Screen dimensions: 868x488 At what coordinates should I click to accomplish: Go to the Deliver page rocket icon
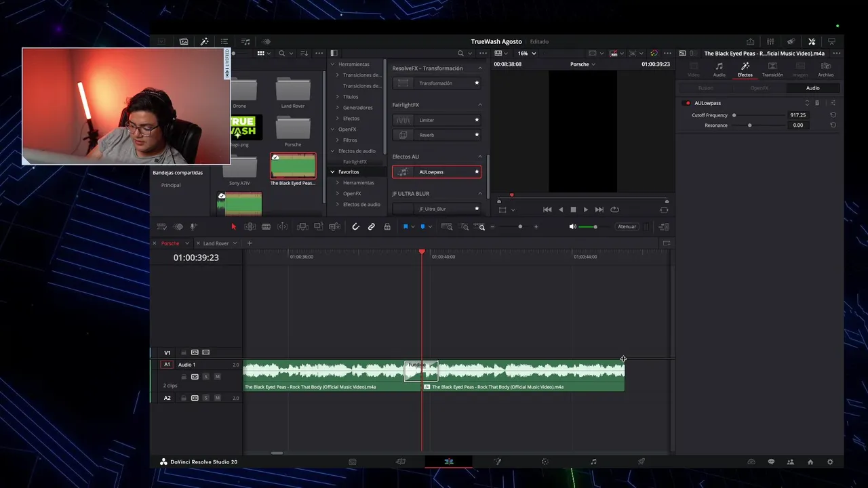641,462
